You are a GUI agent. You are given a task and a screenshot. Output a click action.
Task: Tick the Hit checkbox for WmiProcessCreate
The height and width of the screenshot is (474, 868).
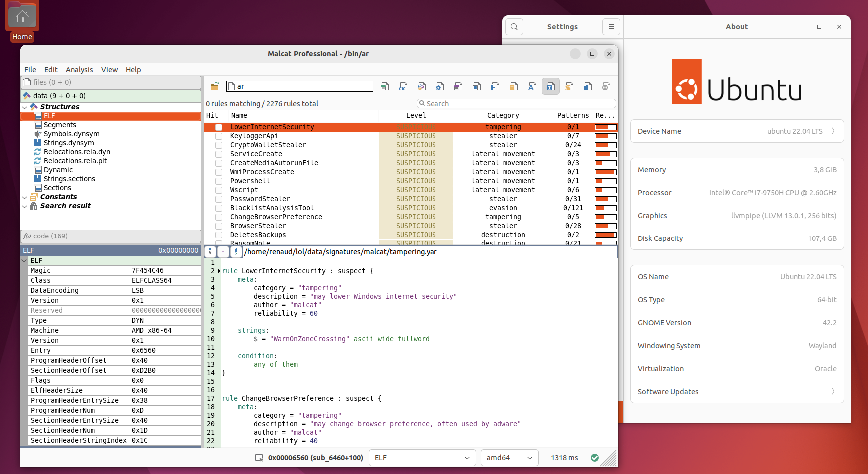pos(219,172)
